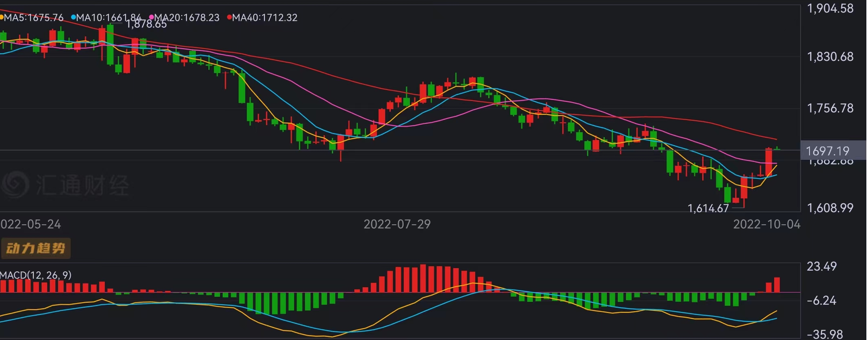Screen dimensions: 868x340
Task: Toggle the MA20:1678.23 indicator label
Action: (x=187, y=17)
